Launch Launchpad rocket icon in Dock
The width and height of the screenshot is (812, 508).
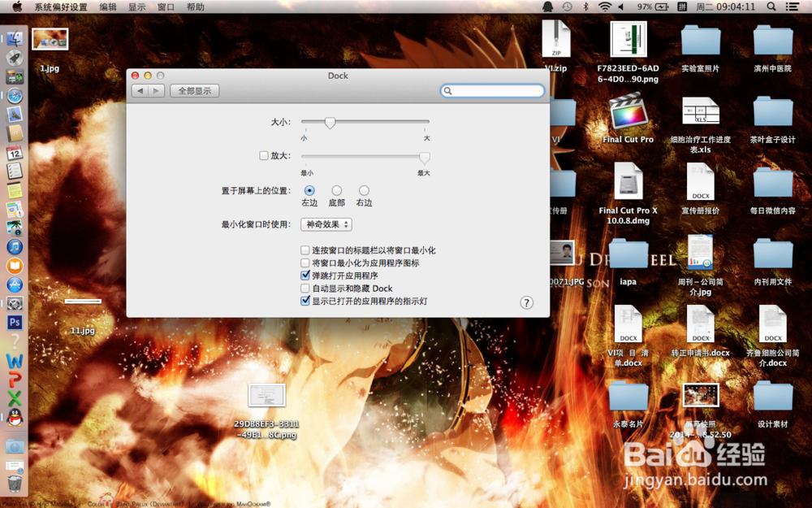15,58
